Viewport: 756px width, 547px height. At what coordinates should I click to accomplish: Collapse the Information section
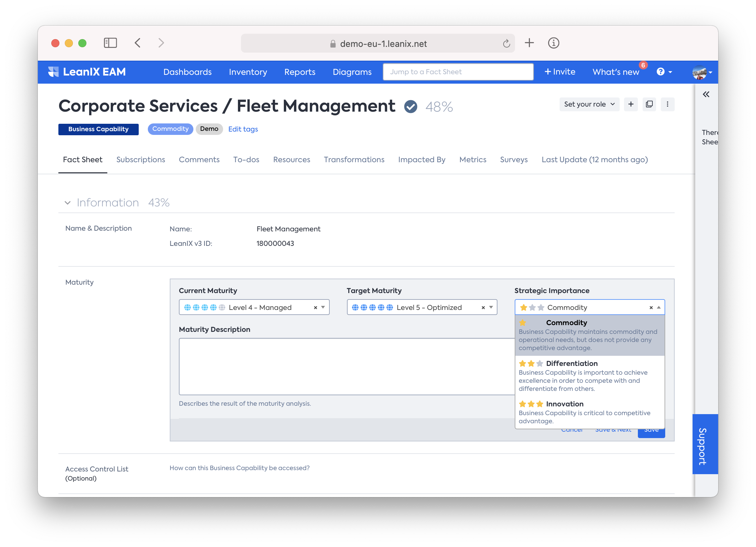tap(68, 203)
